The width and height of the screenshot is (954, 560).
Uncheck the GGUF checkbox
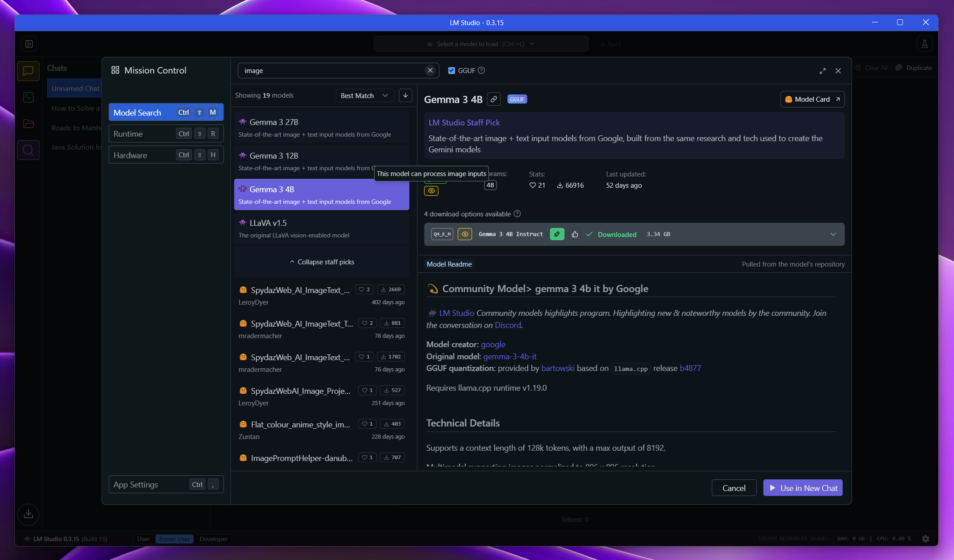(x=452, y=70)
